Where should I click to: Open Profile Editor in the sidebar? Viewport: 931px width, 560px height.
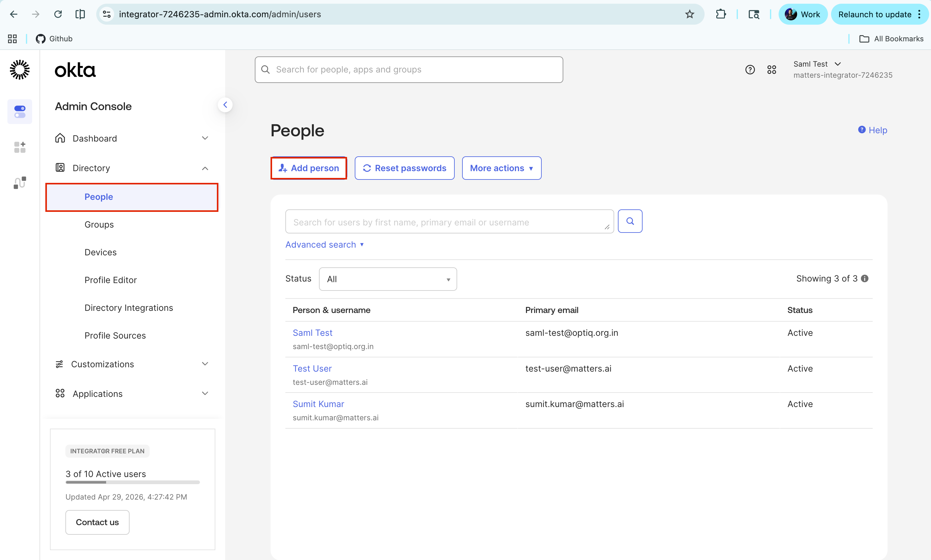coord(110,280)
